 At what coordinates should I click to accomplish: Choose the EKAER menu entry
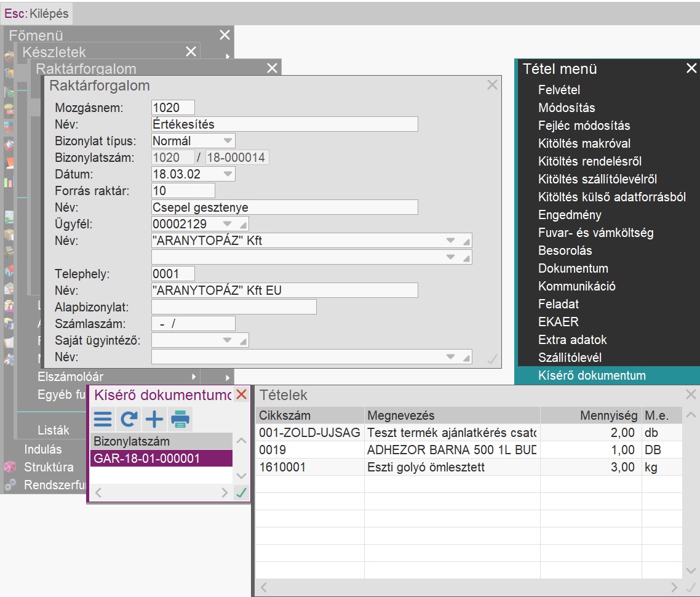pos(558,322)
